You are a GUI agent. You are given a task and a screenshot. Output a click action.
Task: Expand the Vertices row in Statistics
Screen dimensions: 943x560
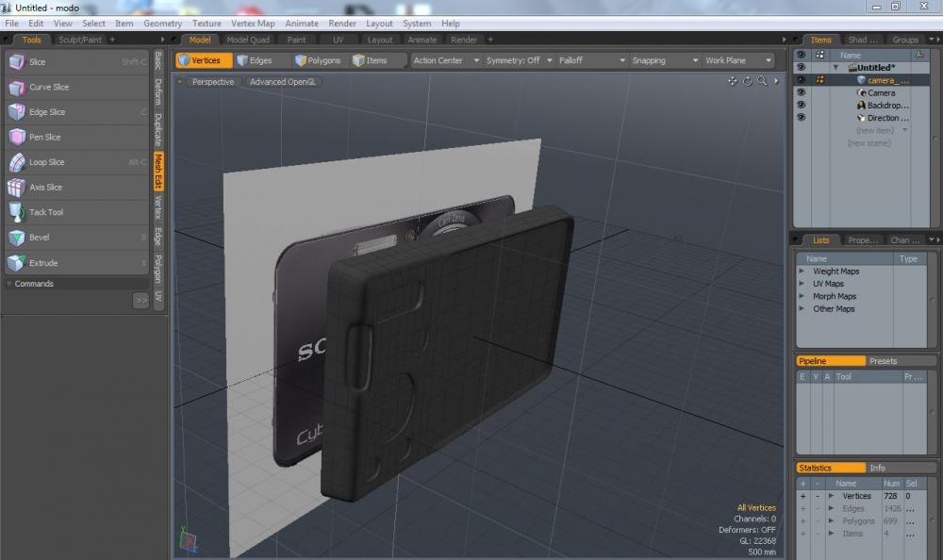831,496
